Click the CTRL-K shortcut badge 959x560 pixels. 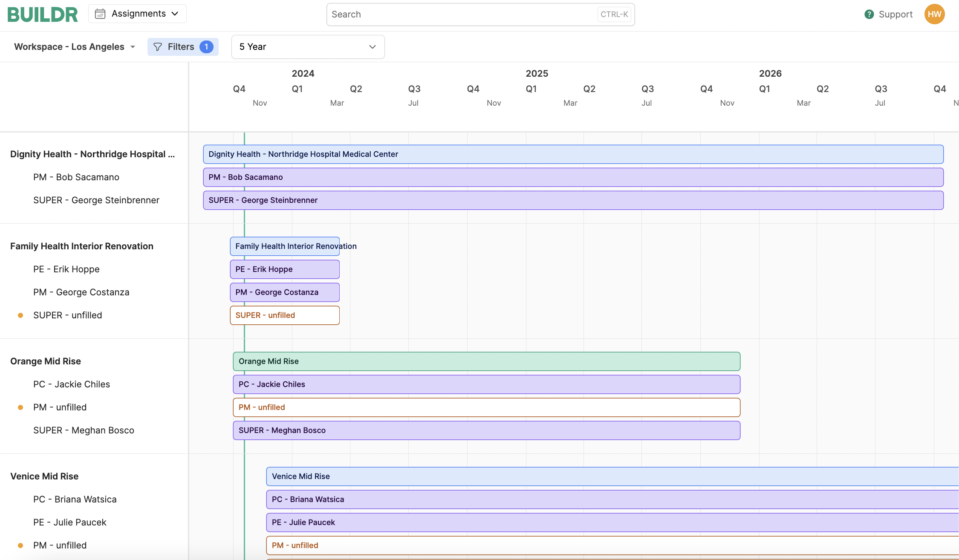(x=614, y=14)
